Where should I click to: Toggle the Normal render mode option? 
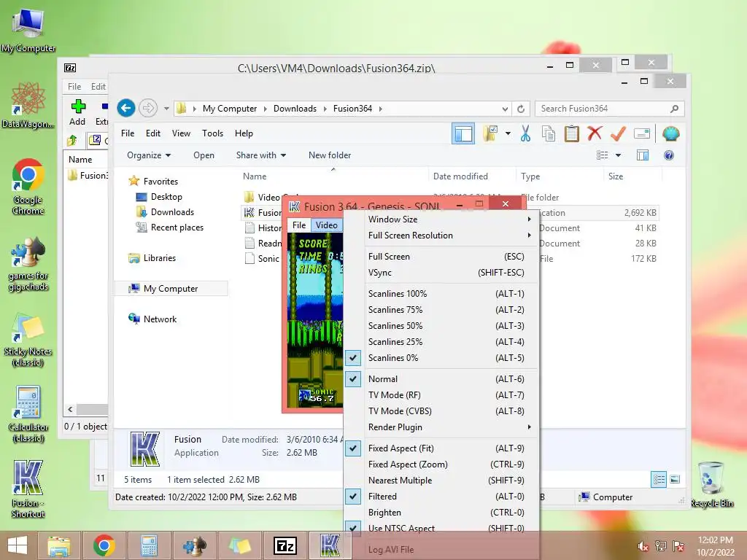click(x=441, y=379)
